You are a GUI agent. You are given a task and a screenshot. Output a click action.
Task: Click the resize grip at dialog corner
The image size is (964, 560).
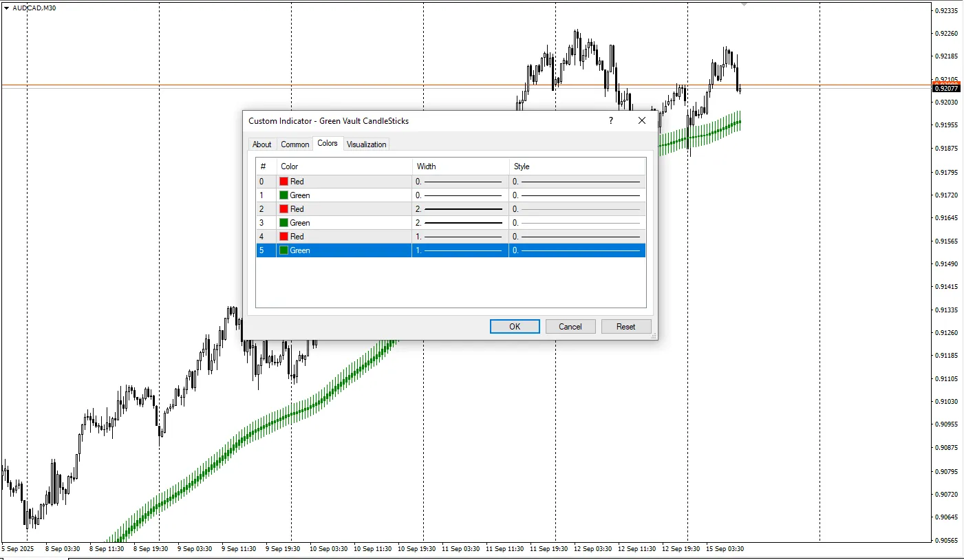[654, 336]
